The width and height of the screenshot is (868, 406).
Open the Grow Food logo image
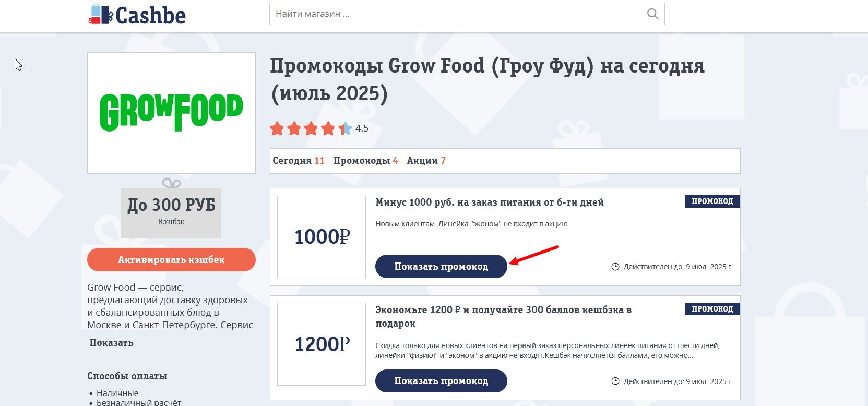point(171,113)
